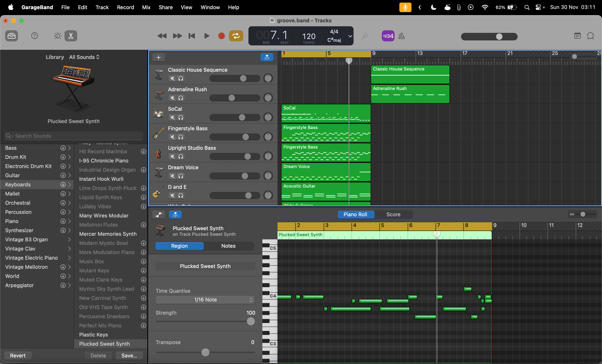602x364 pixels.
Task: Toggle Smart Controls dial button
Action: tap(57, 36)
